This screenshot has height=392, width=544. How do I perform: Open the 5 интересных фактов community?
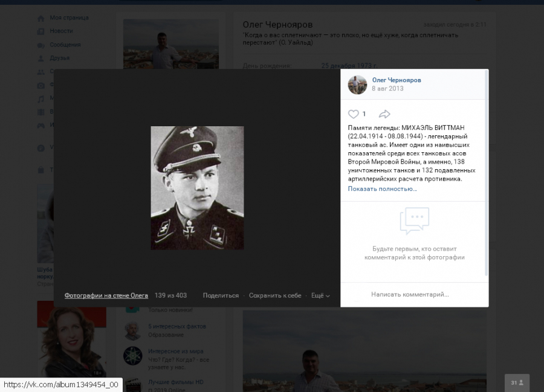click(177, 327)
